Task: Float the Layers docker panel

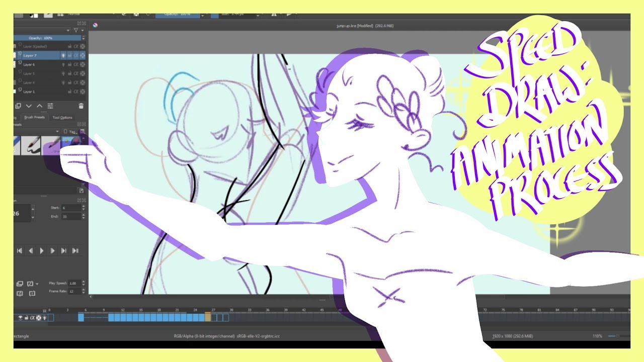Action: point(78,24)
